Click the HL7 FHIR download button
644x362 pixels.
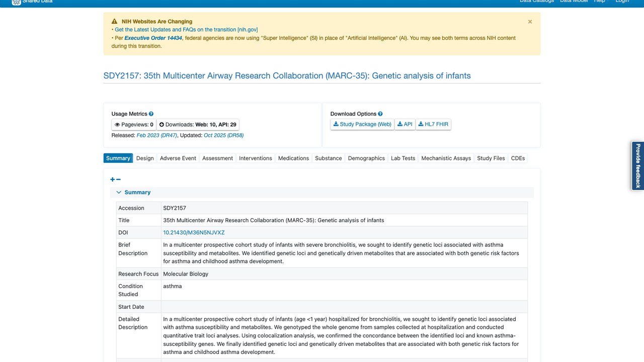point(433,124)
